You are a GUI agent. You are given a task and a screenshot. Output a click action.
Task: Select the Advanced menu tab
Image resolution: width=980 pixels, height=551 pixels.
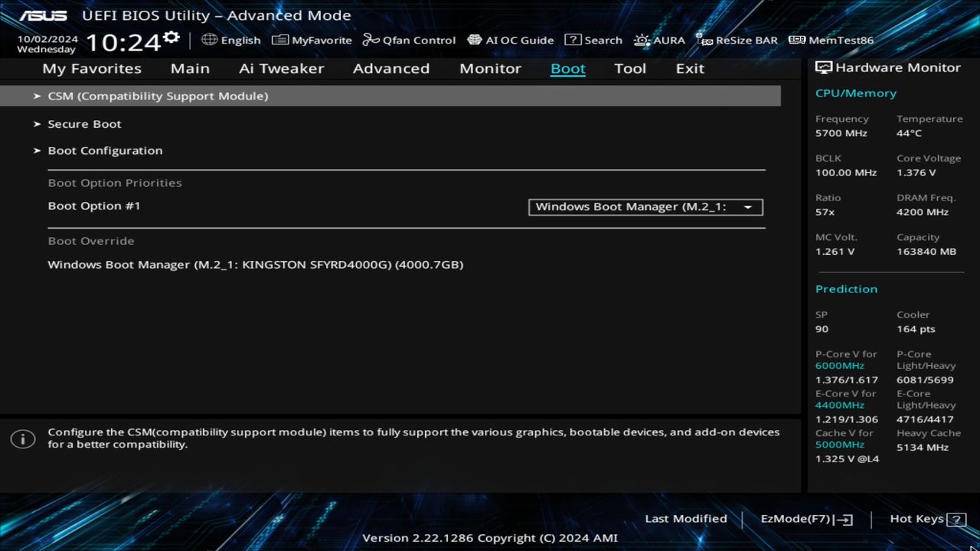pyautogui.click(x=390, y=68)
